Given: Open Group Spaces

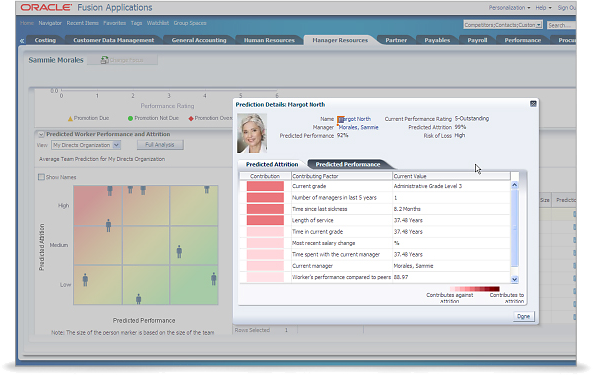Looking at the screenshot, I should pyautogui.click(x=190, y=23).
